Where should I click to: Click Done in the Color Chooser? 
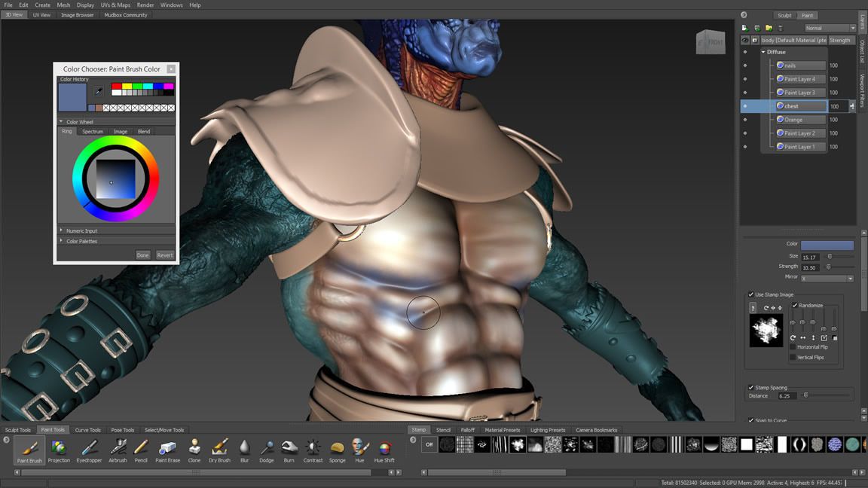pos(142,255)
